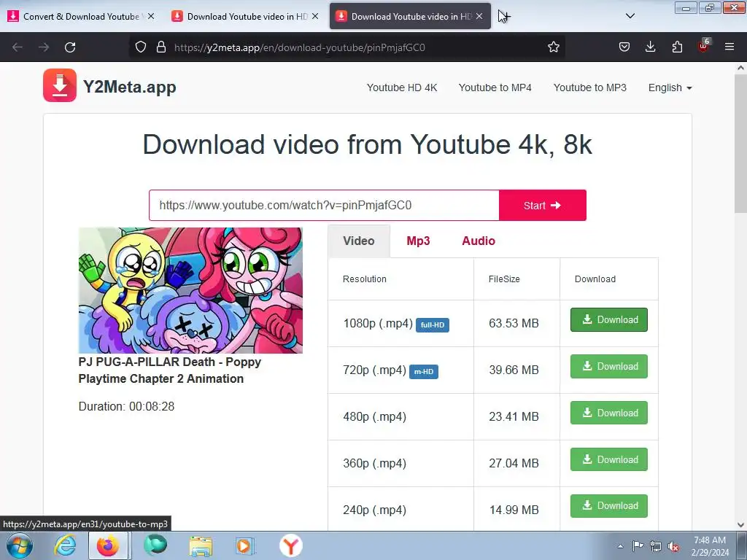Screen dimensions: 747x560
Task: Click the browser address bar URL
Action: point(300,47)
